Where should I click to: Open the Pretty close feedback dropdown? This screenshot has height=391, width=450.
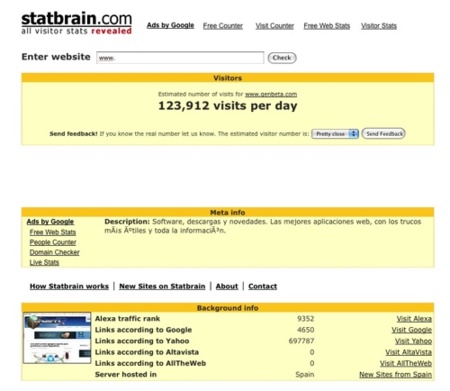(x=335, y=134)
